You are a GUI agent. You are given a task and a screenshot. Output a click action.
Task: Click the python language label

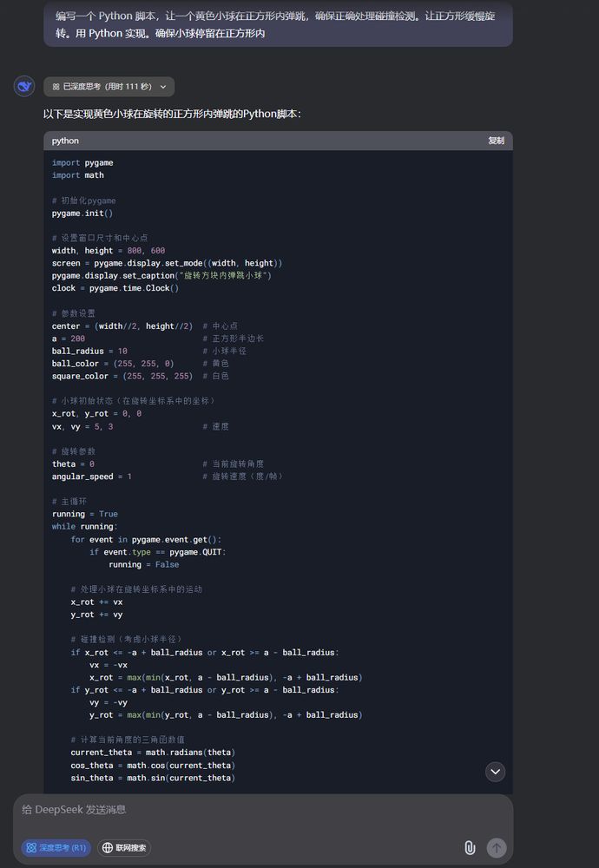pos(65,141)
